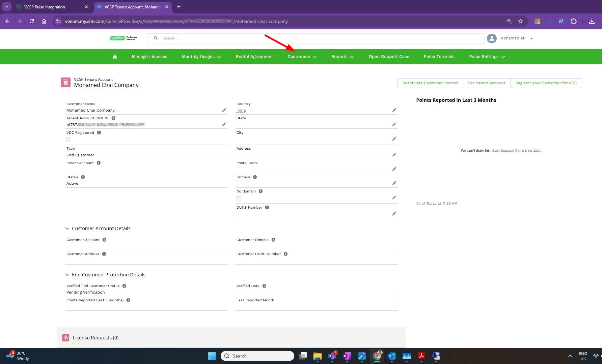Open the Pulse Tutorials menu item
The width and height of the screenshot is (602, 364).
(439, 57)
